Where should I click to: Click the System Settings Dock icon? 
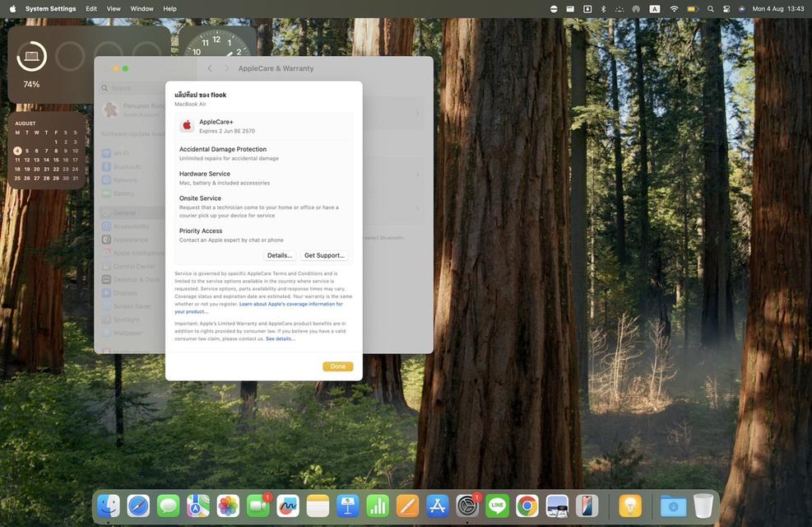coord(467,506)
